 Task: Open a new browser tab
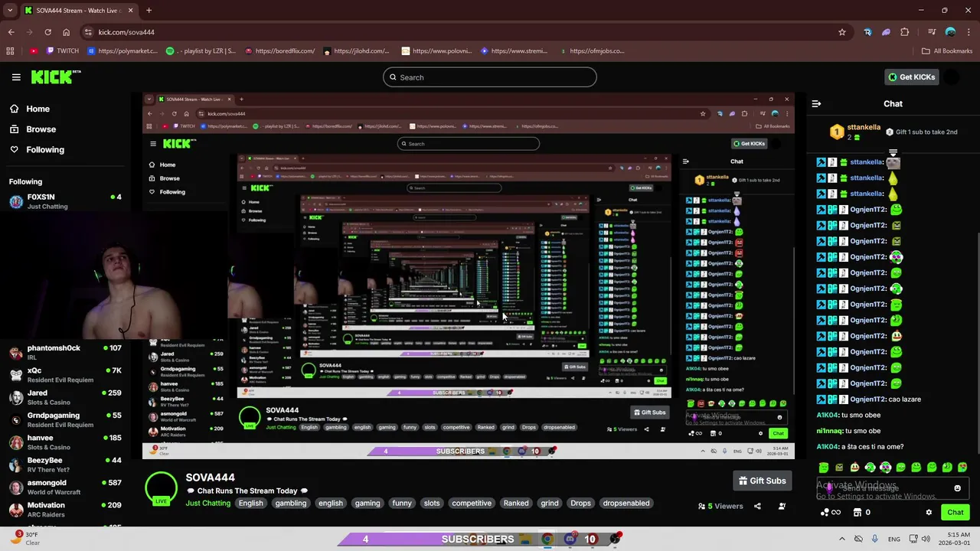149,11
